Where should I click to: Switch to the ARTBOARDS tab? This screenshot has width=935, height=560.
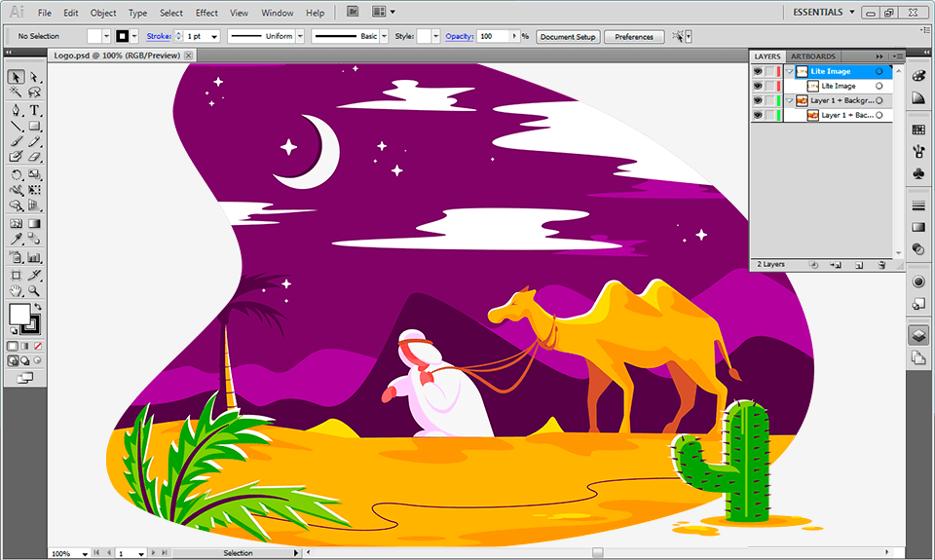812,56
